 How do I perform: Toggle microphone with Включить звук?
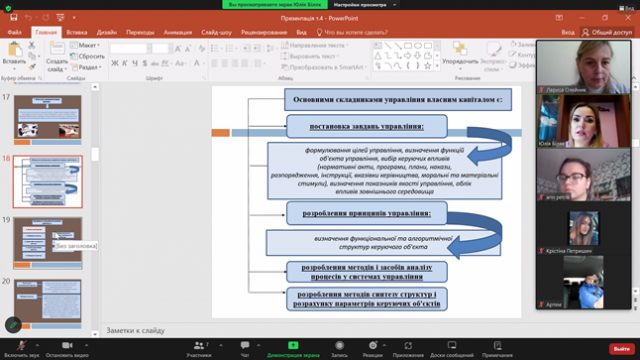21,345
